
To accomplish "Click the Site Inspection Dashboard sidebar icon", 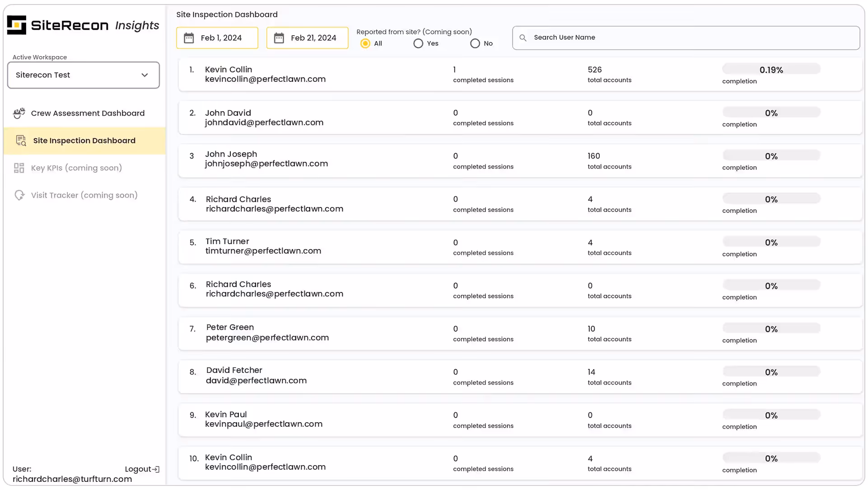I will click(21, 141).
